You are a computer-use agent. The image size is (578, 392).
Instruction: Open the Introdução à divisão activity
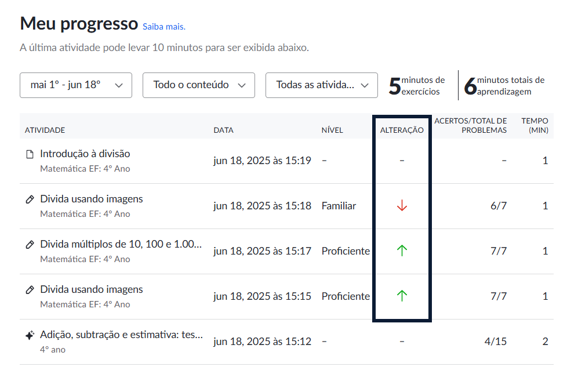tap(85, 154)
